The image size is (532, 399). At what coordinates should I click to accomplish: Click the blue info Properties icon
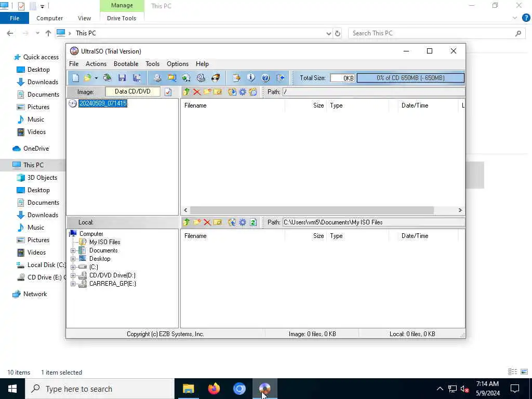tap(251, 78)
